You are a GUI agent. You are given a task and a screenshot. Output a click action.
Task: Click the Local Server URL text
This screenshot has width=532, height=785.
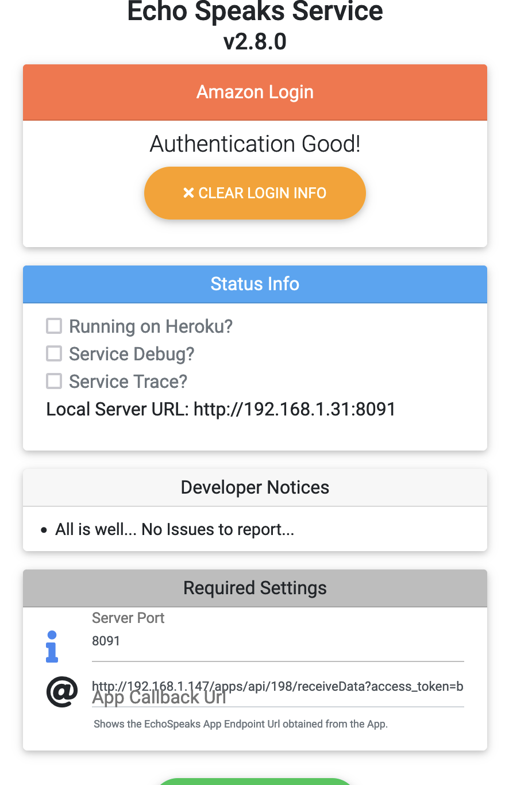pos(221,409)
